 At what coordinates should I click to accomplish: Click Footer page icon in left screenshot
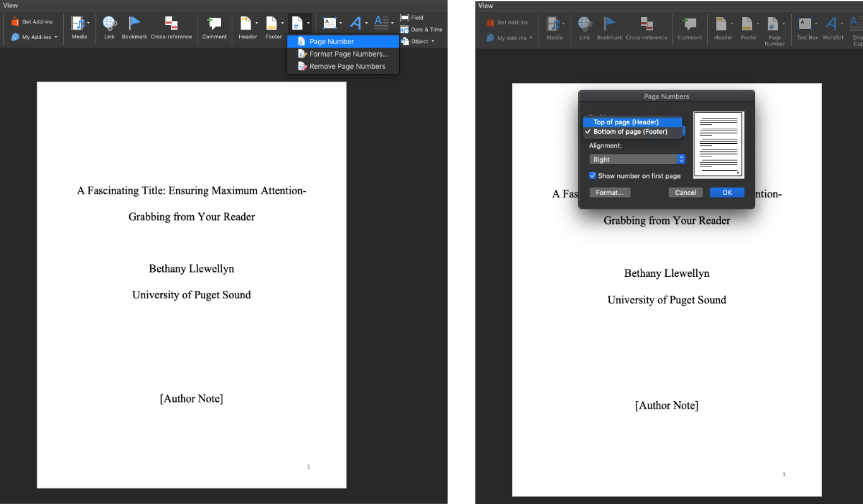(271, 23)
